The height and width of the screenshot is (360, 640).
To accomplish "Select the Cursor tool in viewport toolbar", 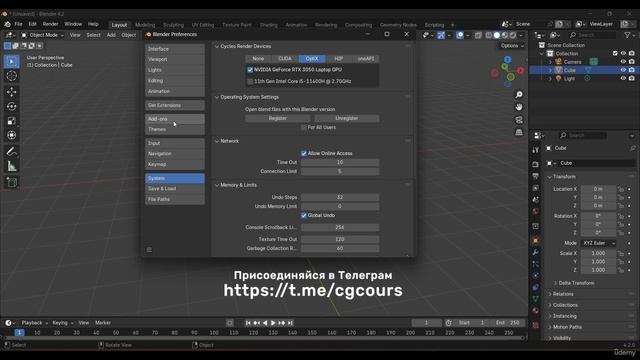I will (x=11, y=76).
